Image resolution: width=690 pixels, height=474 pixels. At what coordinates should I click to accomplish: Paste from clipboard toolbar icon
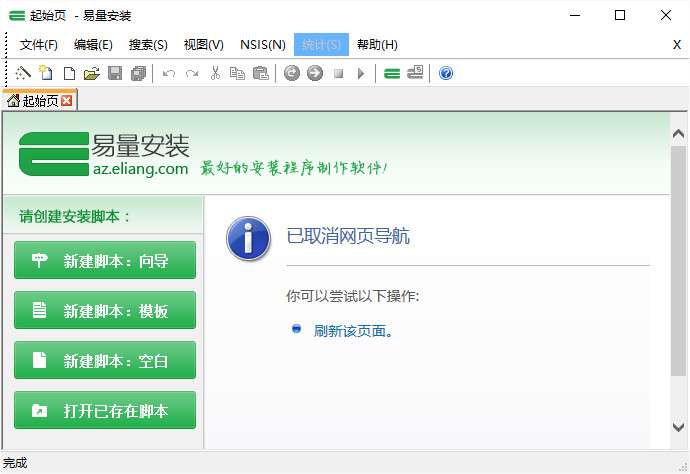(x=261, y=73)
